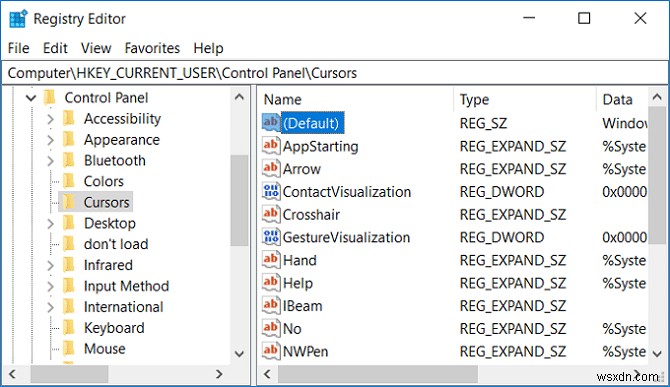
Task: Click the Appearance folder icon
Action: coord(69,139)
